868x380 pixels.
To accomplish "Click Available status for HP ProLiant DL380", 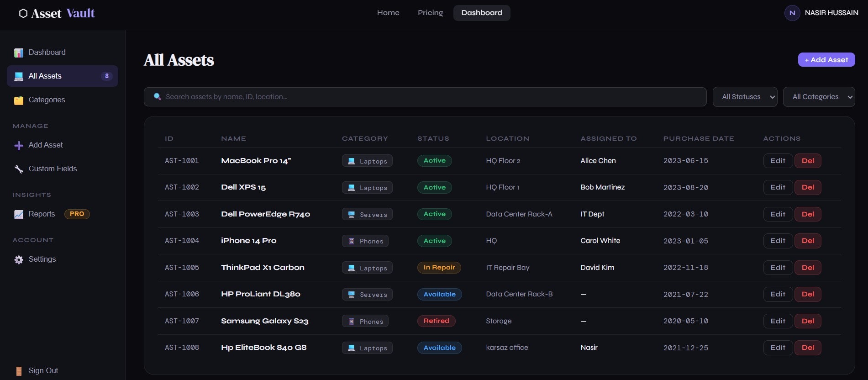I will click(439, 294).
